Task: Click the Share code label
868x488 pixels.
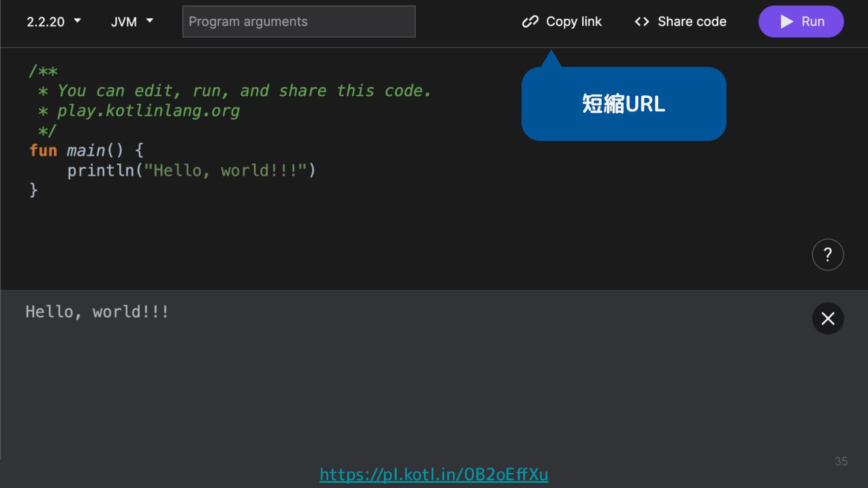Action: [x=692, y=22]
